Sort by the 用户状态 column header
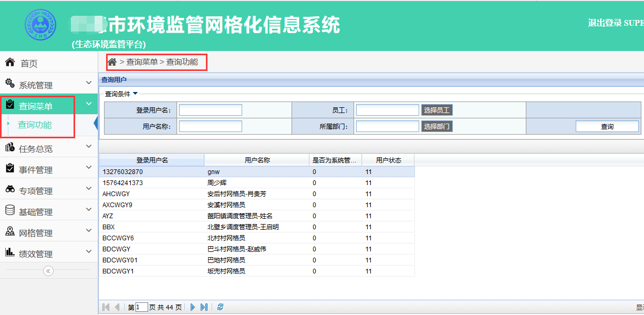 click(x=388, y=160)
